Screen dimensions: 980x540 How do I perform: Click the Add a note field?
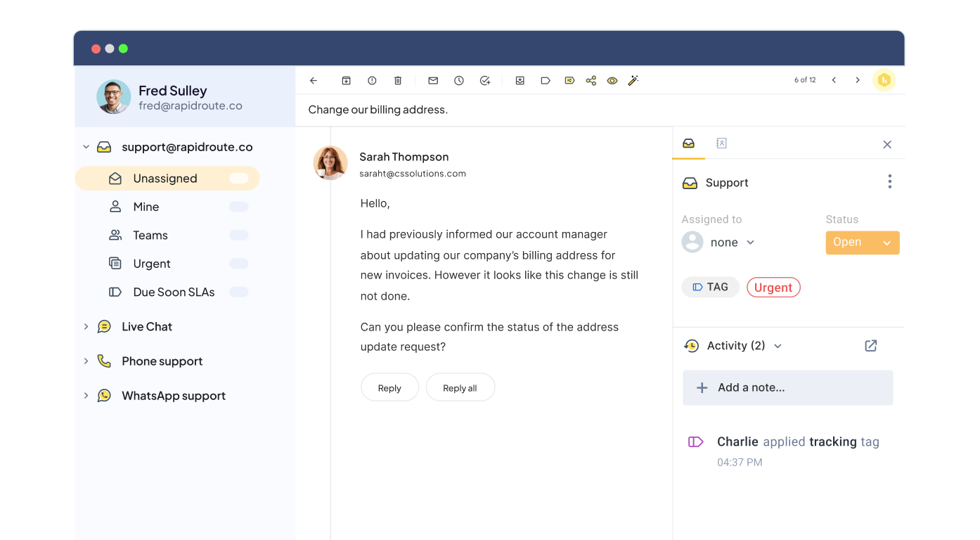click(x=787, y=387)
